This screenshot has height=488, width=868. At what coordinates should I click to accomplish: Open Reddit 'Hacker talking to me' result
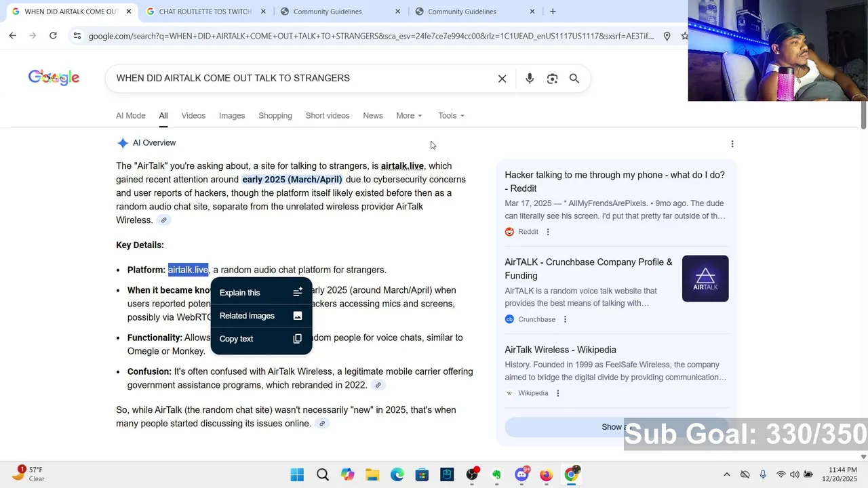(x=614, y=182)
